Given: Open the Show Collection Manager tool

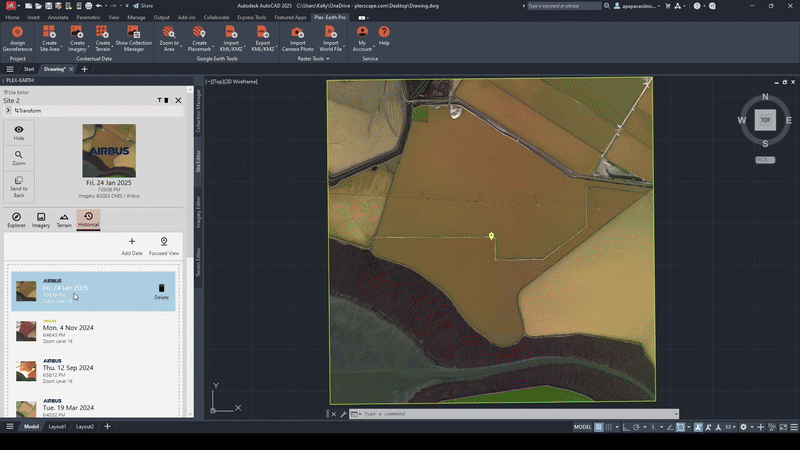Looking at the screenshot, I should (133, 38).
